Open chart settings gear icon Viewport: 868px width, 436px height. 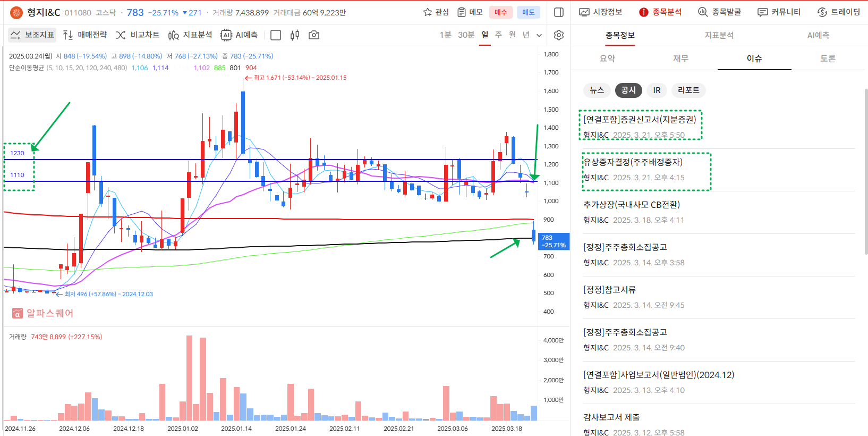[559, 35]
